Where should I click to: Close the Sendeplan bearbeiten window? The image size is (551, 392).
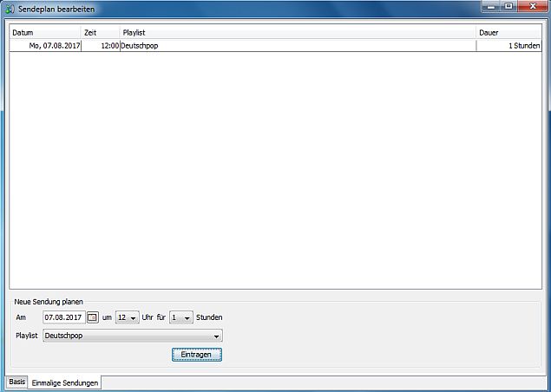pos(533,7)
